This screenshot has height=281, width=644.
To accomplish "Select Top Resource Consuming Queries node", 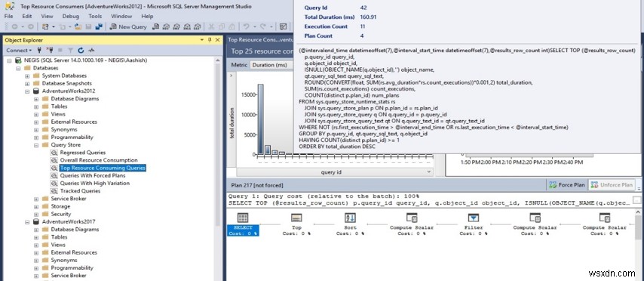I will [103, 168].
